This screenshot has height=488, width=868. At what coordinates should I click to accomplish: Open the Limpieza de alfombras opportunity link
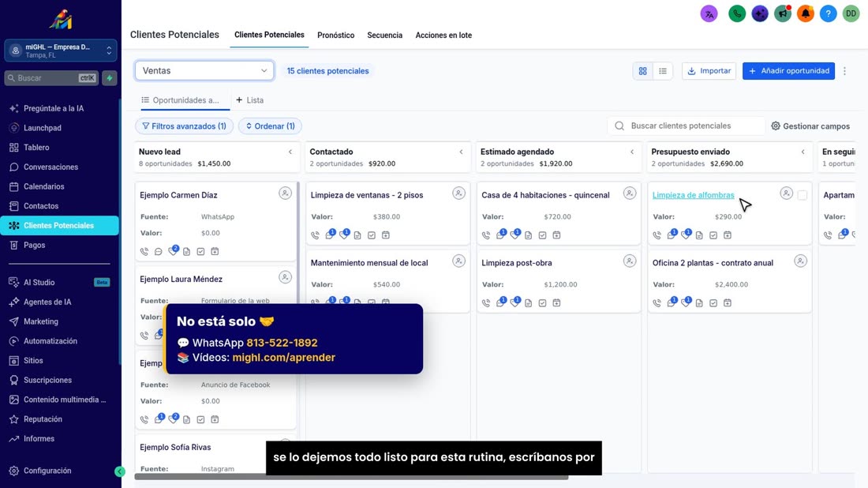(x=693, y=195)
